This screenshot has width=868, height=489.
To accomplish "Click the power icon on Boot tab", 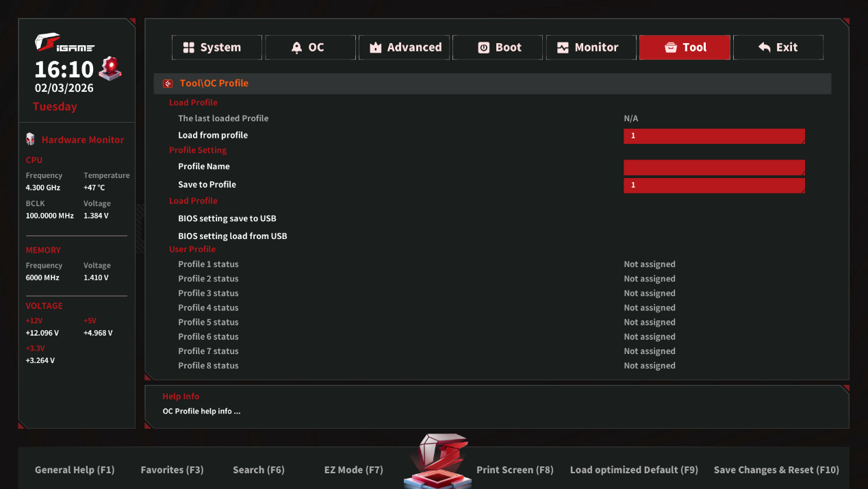I will [483, 47].
